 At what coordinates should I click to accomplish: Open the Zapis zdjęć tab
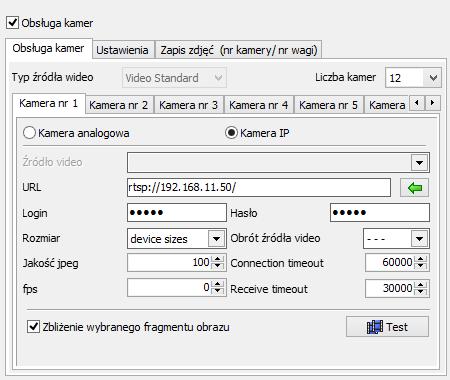pyautogui.click(x=239, y=50)
